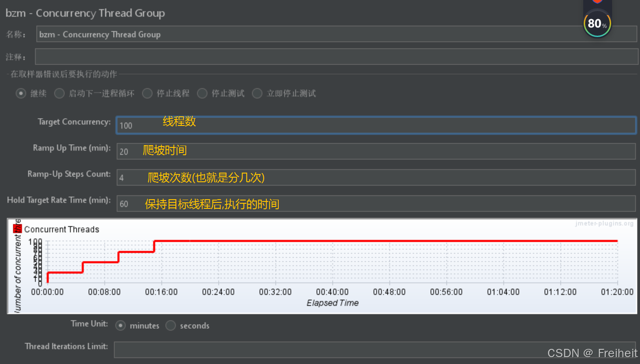The width and height of the screenshot is (640, 364).
Task: Click the jmeter-plugins.org link in chart
Action: [604, 223]
